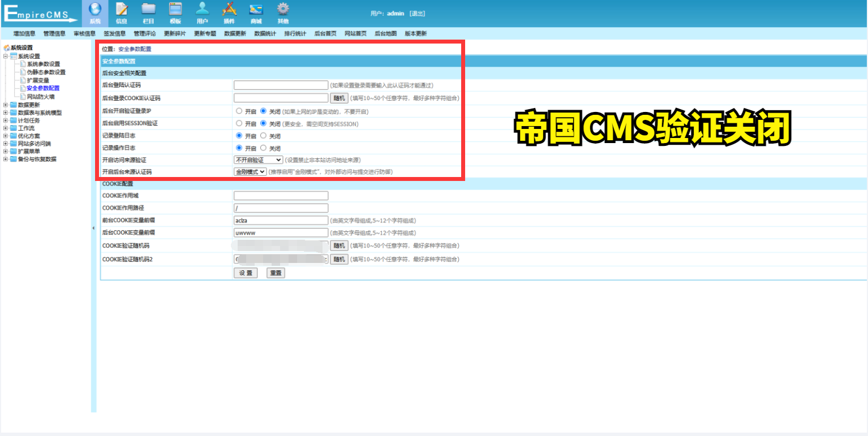Open 伪静态参数设置 in the tree

click(x=46, y=72)
